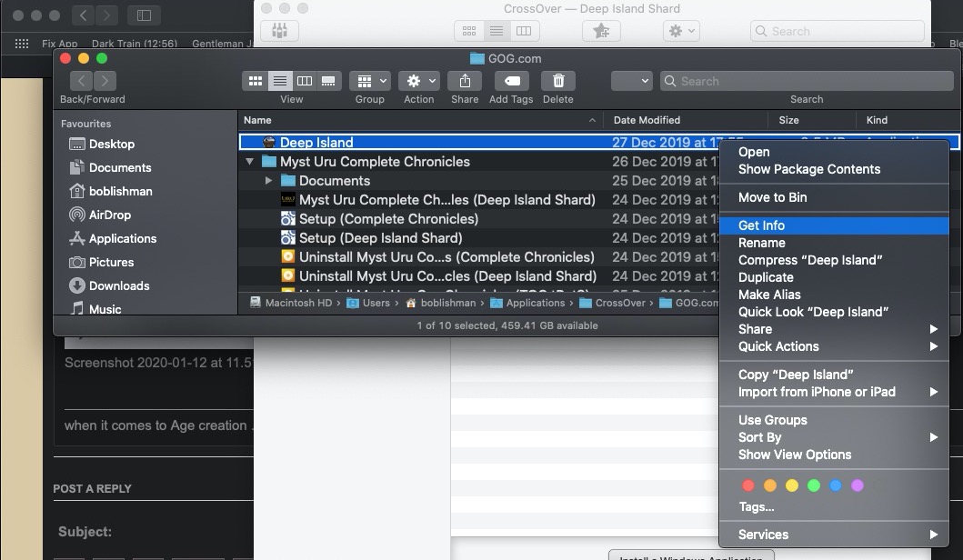Screen dimensions: 963x560
Task: Apply the yellow tag color
Action: click(x=792, y=485)
